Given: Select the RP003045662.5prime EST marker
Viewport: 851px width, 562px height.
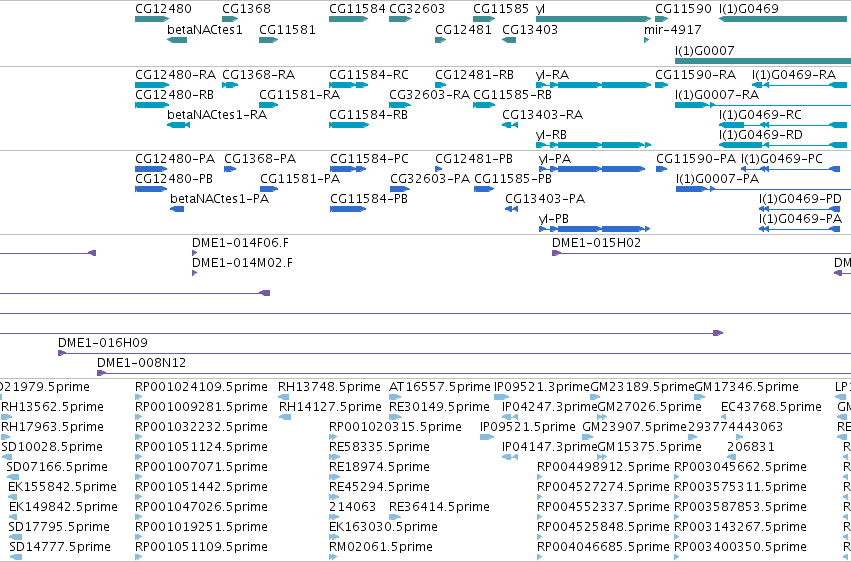Looking at the screenshot, I should coord(677,477).
